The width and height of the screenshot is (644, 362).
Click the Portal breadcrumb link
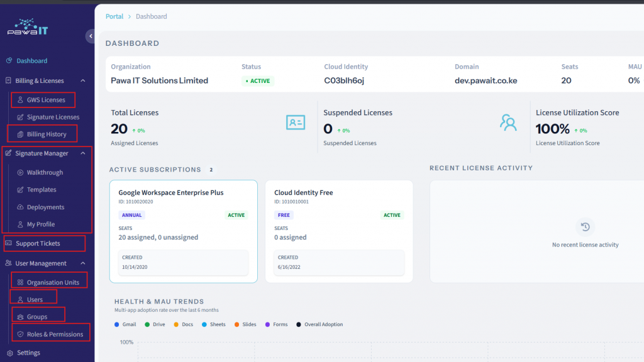(x=114, y=16)
